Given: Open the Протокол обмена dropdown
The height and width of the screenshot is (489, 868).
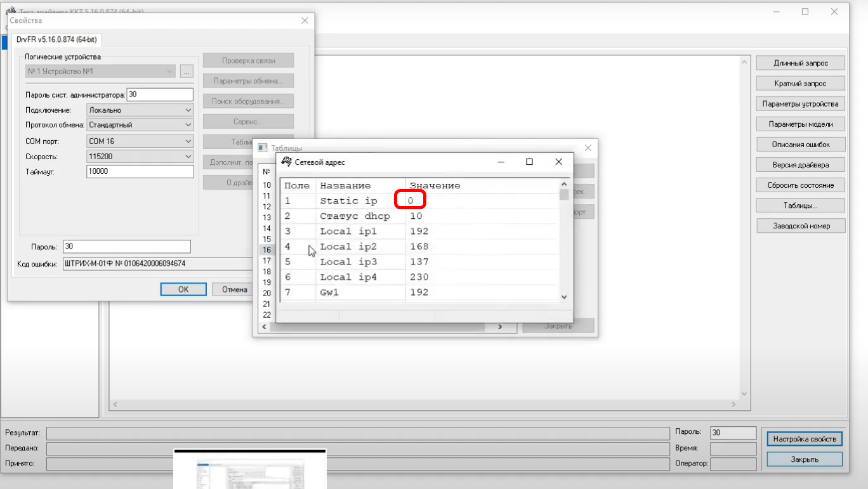Looking at the screenshot, I should [x=188, y=126].
